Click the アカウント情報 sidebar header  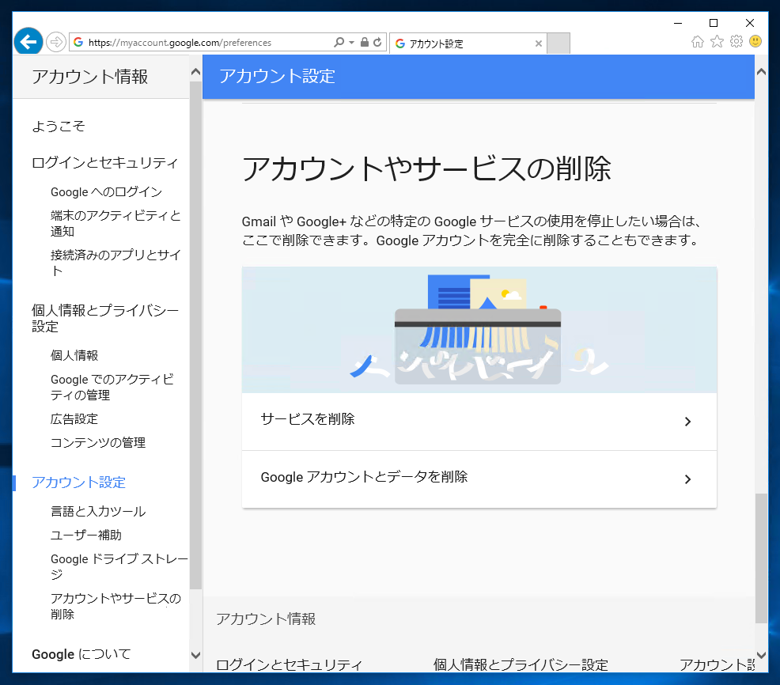(90, 77)
